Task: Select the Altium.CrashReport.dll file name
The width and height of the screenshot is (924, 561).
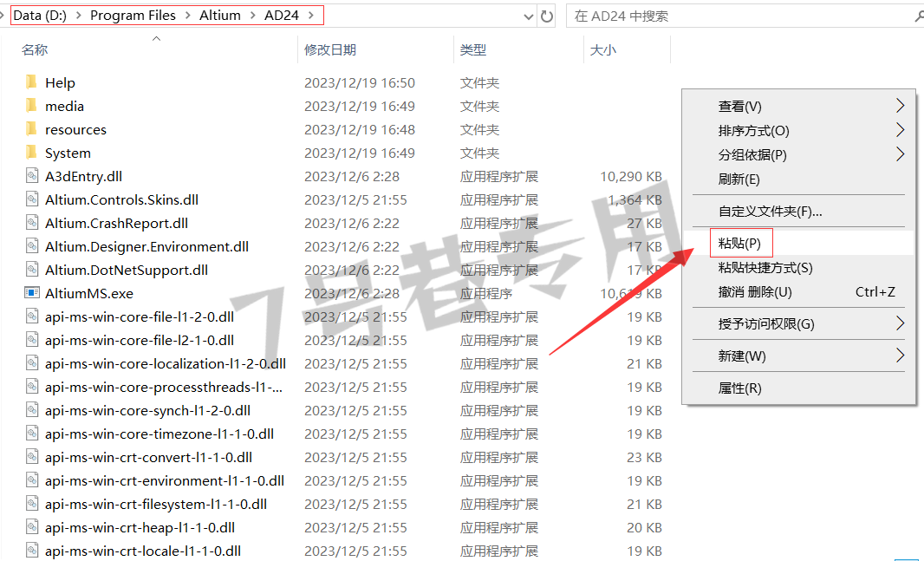Action: pyautogui.click(x=117, y=224)
